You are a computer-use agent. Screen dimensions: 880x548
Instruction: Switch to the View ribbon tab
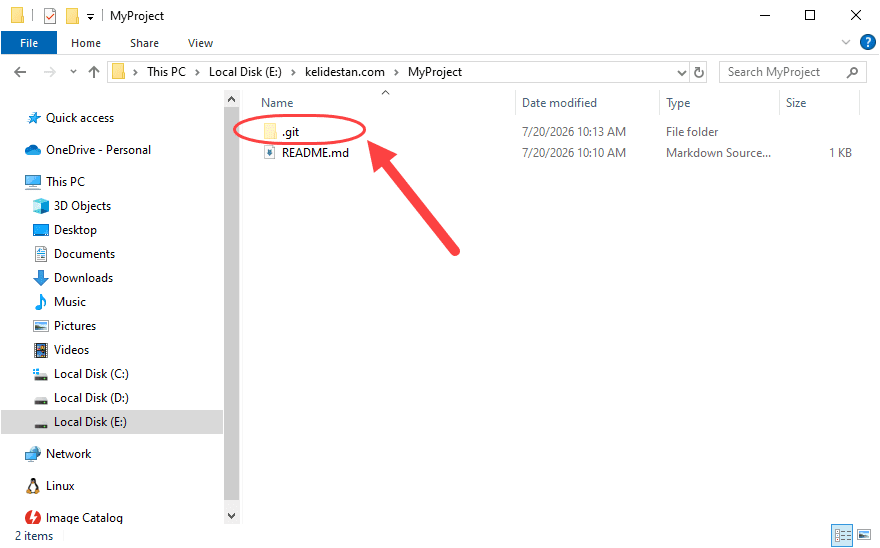click(x=200, y=43)
